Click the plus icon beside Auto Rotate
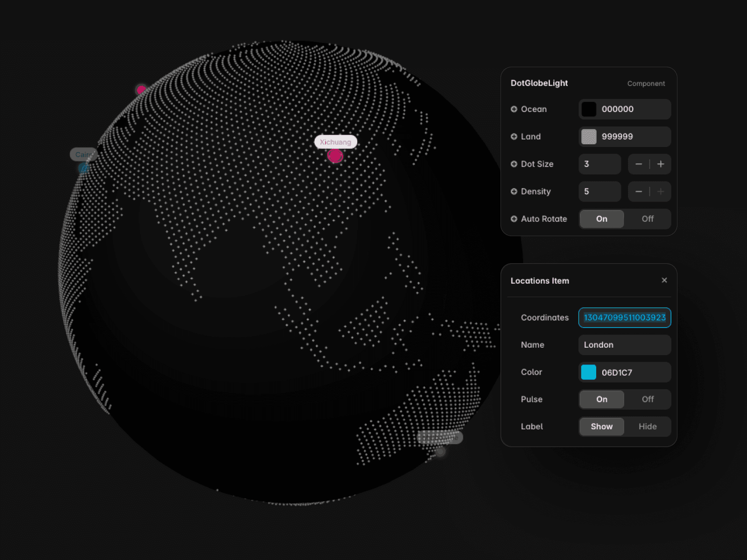 click(514, 219)
